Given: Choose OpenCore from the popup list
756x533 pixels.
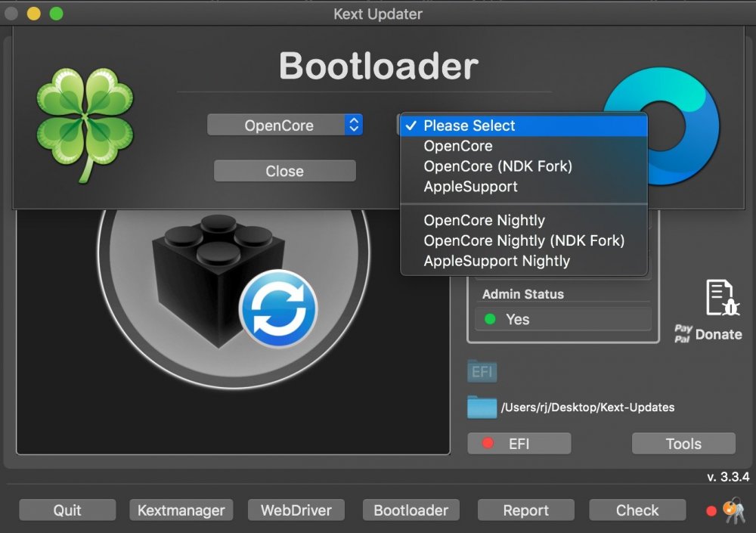Looking at the screenshot, I should [524, 146].
